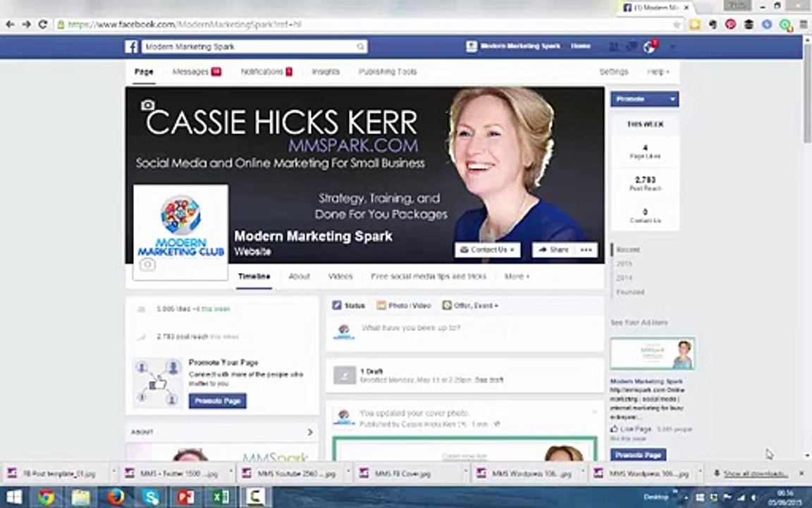Open the account dropdown arrow in the header
The width and height of the screenshot is (812, 508).
672,47
